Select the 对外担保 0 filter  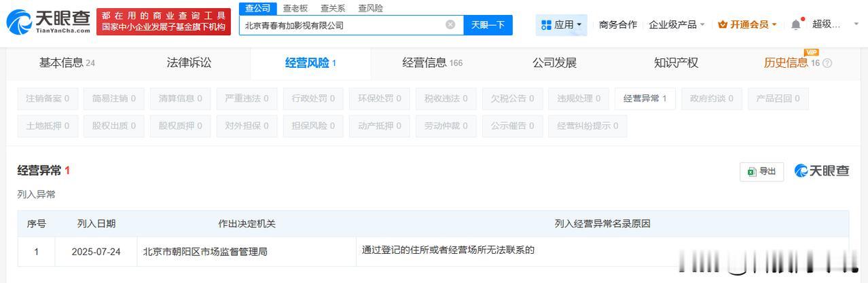[247, 126]
